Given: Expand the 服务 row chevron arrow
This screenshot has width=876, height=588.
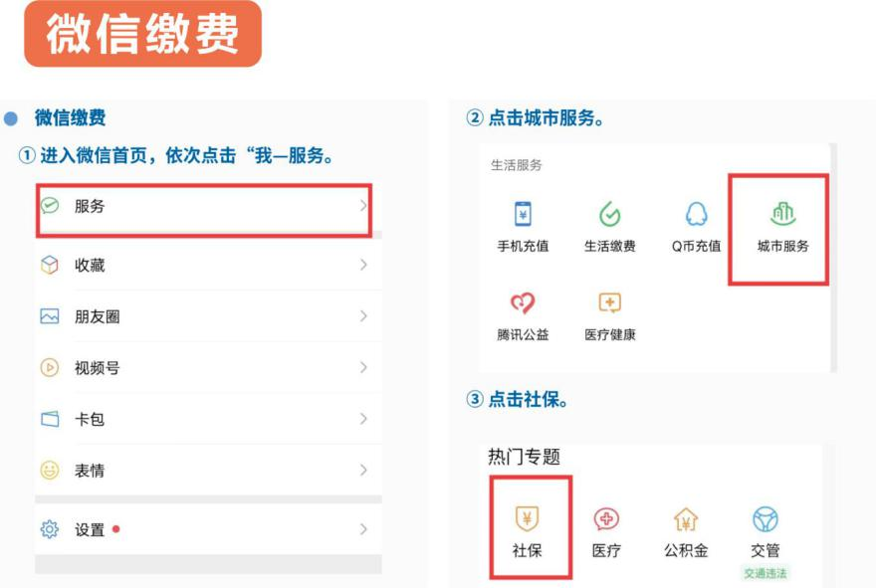Looking at the screenshot, I should pos(363,206).
